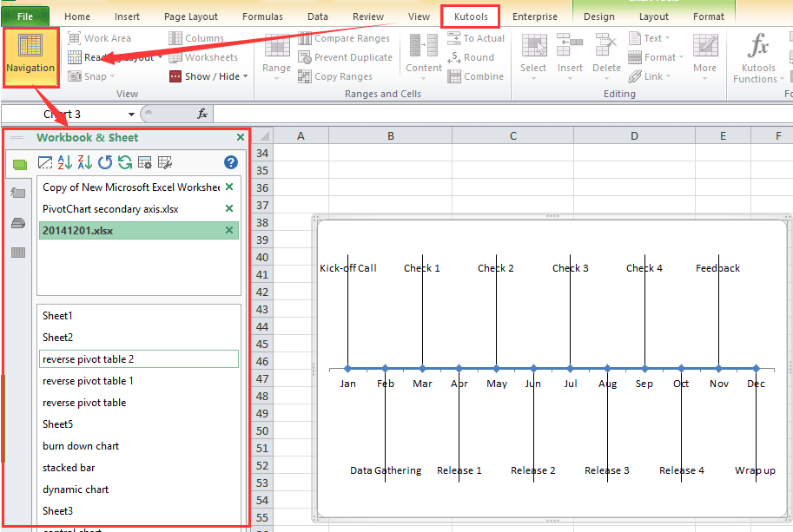Image resolution: width=793 pixels, height=532 pixels.
Task: Sort sheets descending in Navigation pane
Action: [84, 161]
